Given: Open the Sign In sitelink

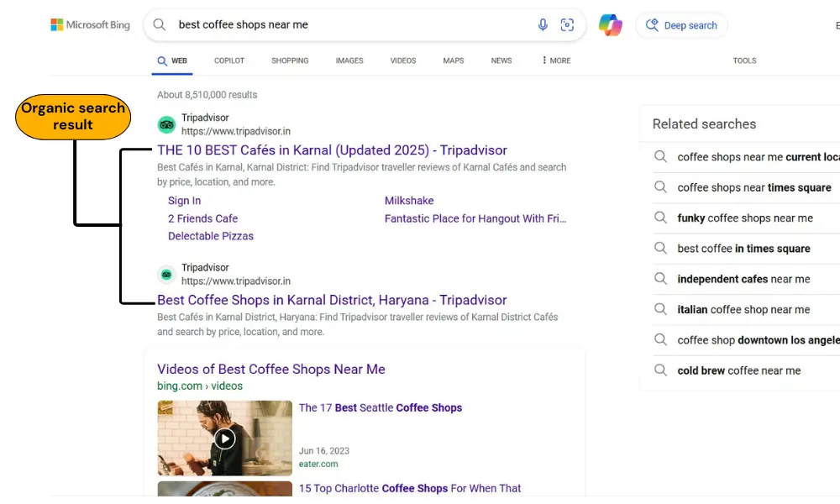Looking at the screenshot, I should [x=184, y=200].
